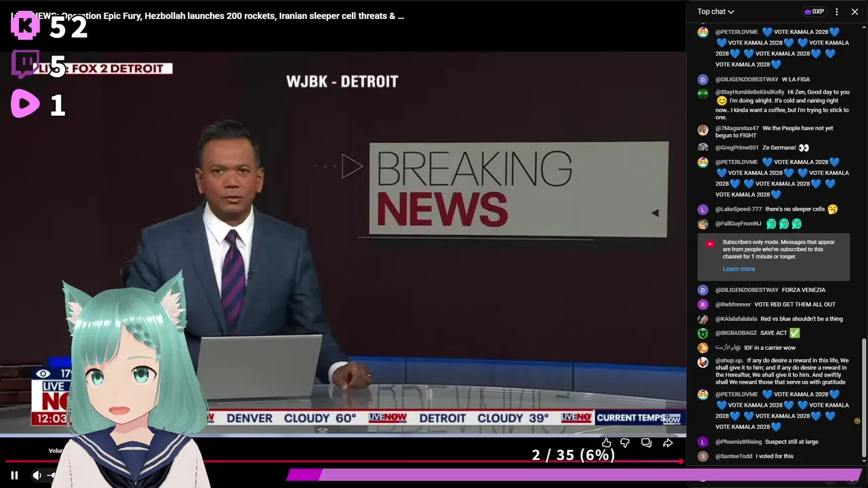The height and width of the screenshot is (488, 868).
Task: Close the live chat panel
Action: [x=854, y=12]
